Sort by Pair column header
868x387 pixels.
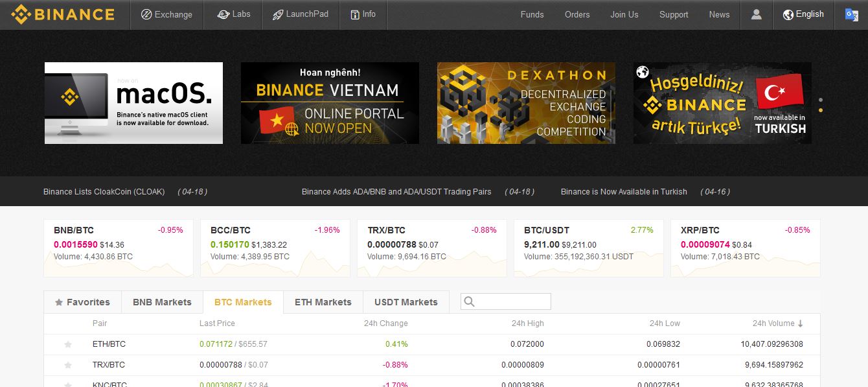pos(100,323)
